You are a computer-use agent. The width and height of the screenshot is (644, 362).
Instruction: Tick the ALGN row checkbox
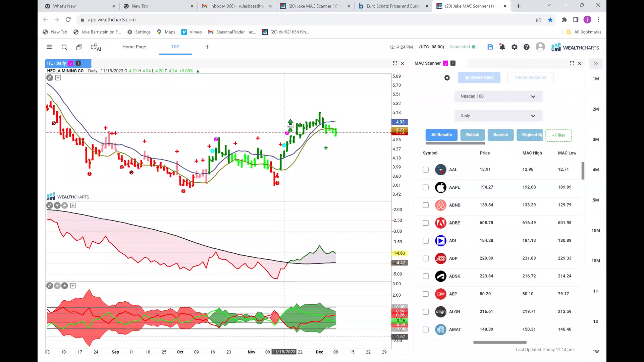coord(426,312)
